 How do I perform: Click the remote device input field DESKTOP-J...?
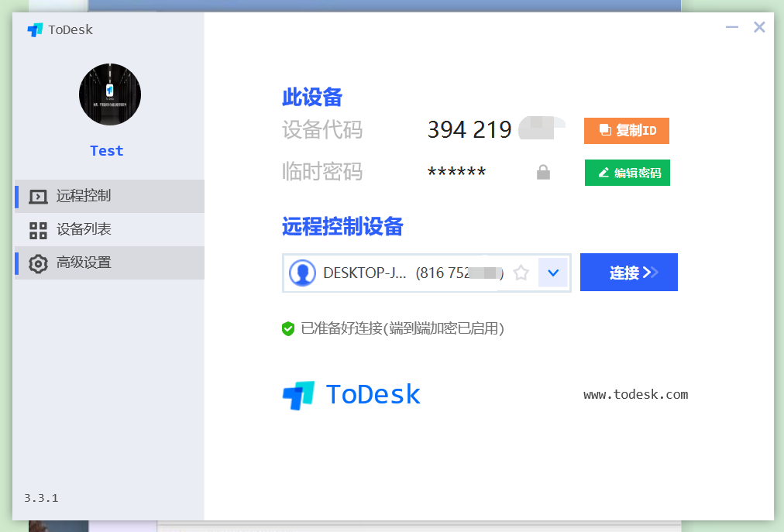pos(427,273)
